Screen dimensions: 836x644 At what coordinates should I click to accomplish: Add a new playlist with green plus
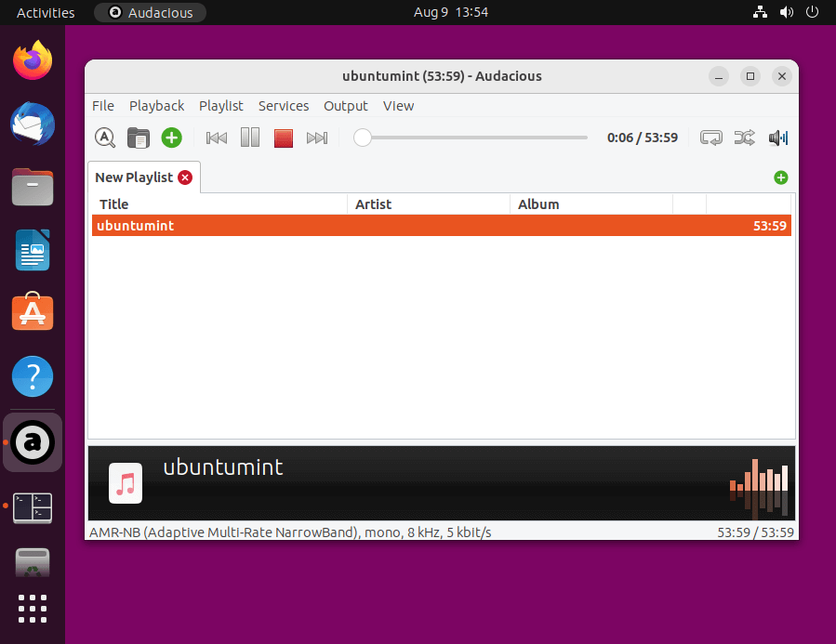point(781,177)
